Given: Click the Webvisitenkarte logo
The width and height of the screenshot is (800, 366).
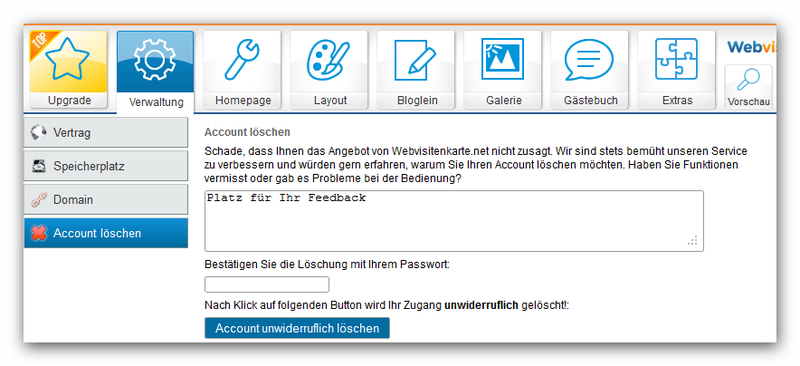Looking at the screenshot, I should tap(751, 47).
